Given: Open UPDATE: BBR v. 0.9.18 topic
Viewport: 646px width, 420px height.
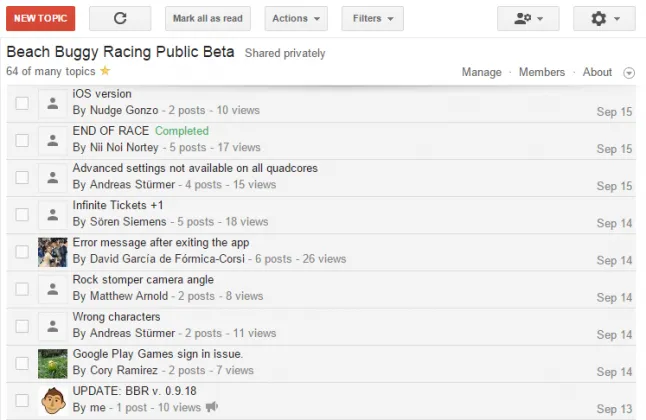Looking at the screenshot, I should click(134, 391).
